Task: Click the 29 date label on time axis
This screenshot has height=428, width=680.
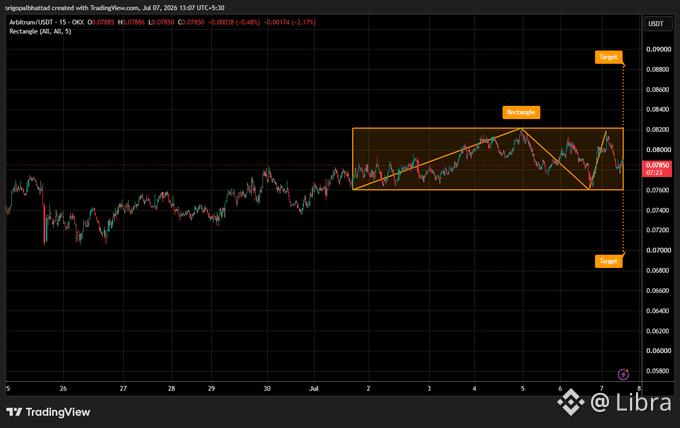Action: [211, 389]
